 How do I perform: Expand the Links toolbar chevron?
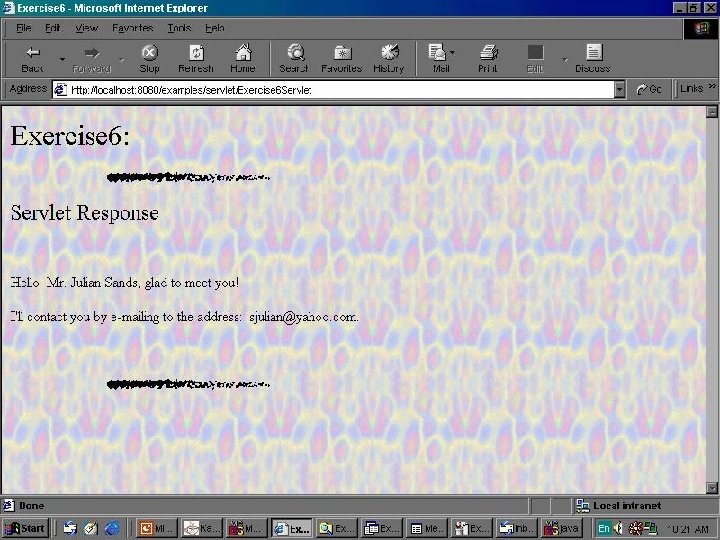712,86
